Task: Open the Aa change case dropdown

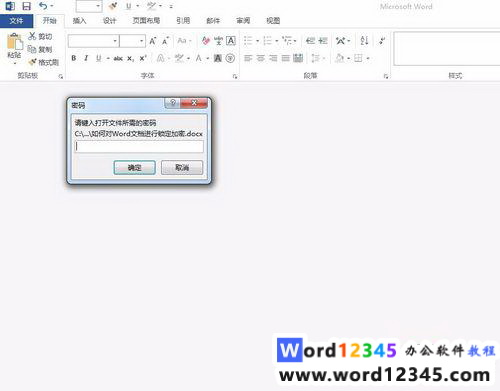Action: click(184, 41)
